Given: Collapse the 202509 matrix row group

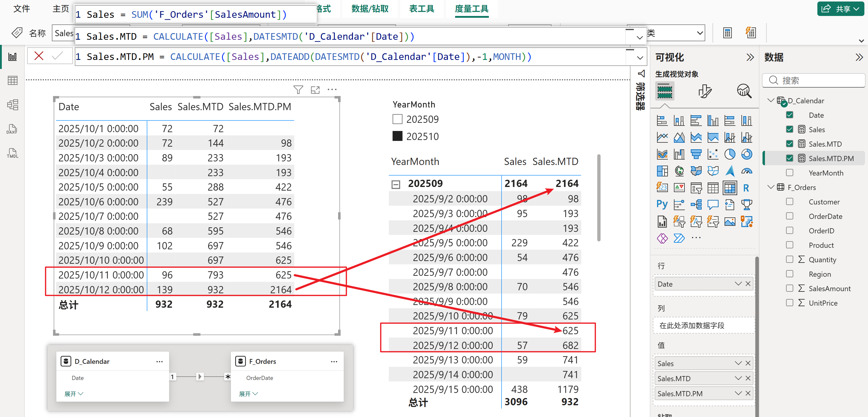Looking at the screenshot, I should pos(396,184).
